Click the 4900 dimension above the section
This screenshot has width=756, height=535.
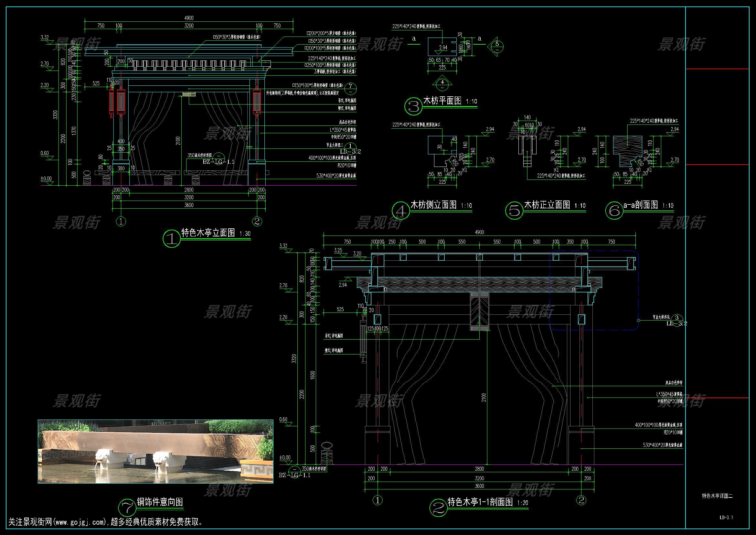pyautogui.click(x=479, y=232)
